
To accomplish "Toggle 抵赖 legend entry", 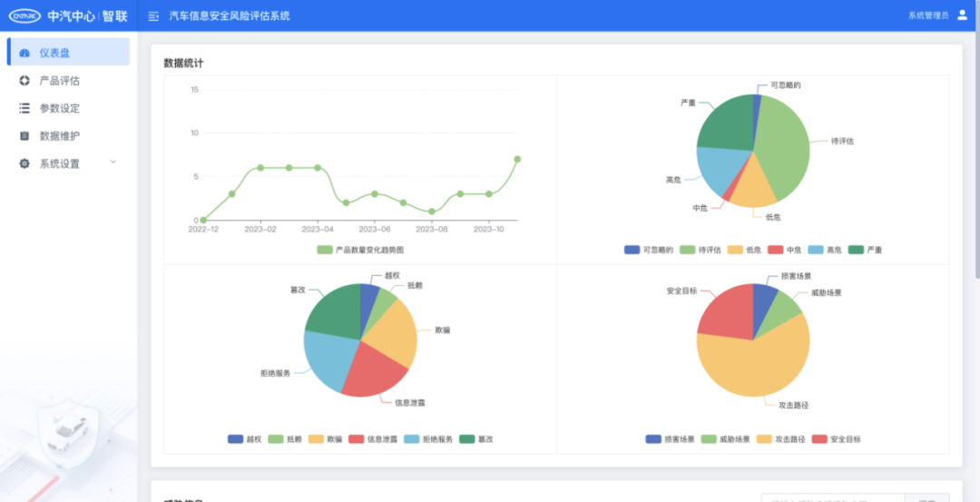I will [x=285, y=439].
